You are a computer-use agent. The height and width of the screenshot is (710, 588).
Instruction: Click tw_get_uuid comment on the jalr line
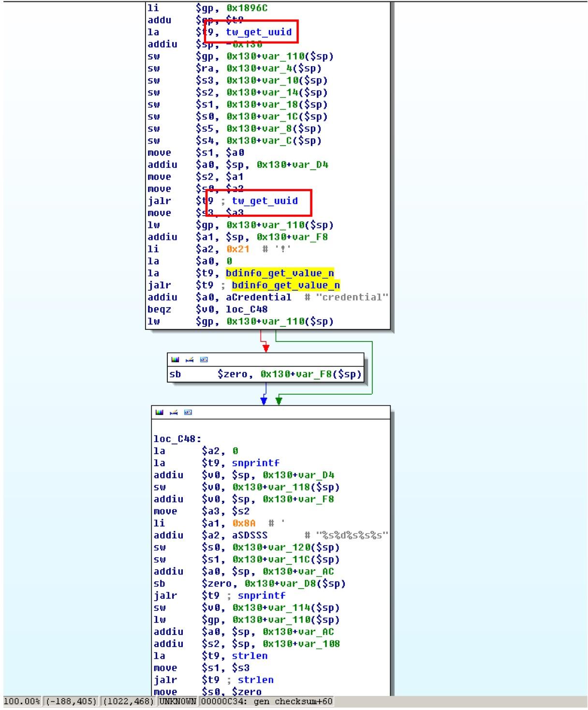tap(265, 201)
